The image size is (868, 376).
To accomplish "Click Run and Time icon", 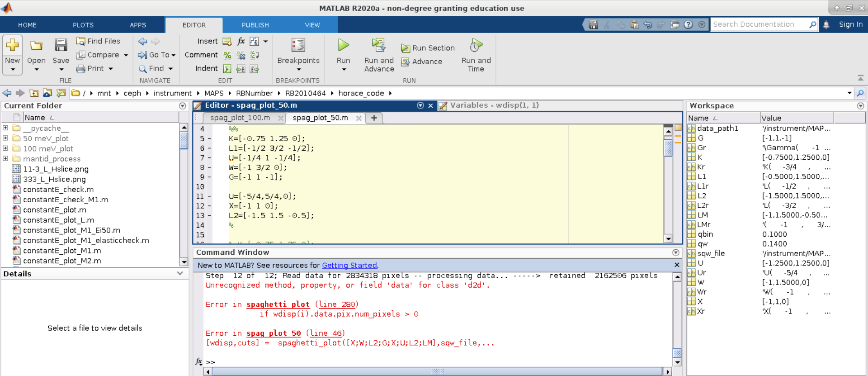I will (x=476, y=45).
